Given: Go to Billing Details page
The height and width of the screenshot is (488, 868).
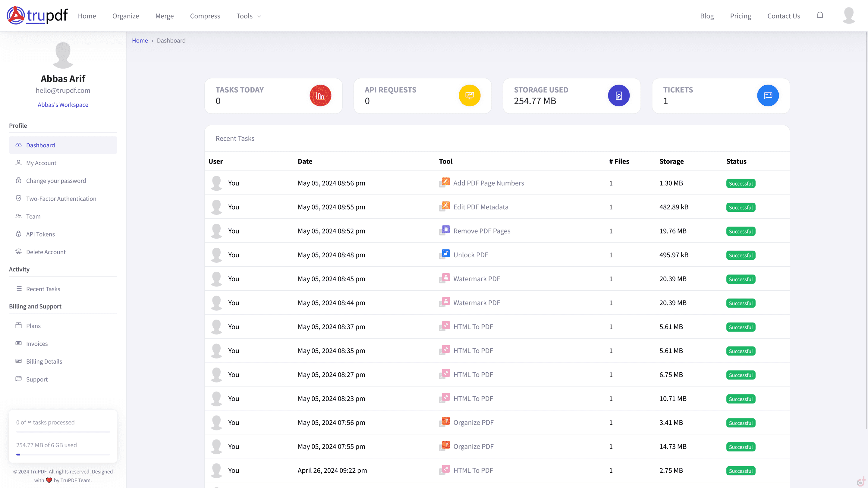Looking at the screenshot, I should (44, 361).
